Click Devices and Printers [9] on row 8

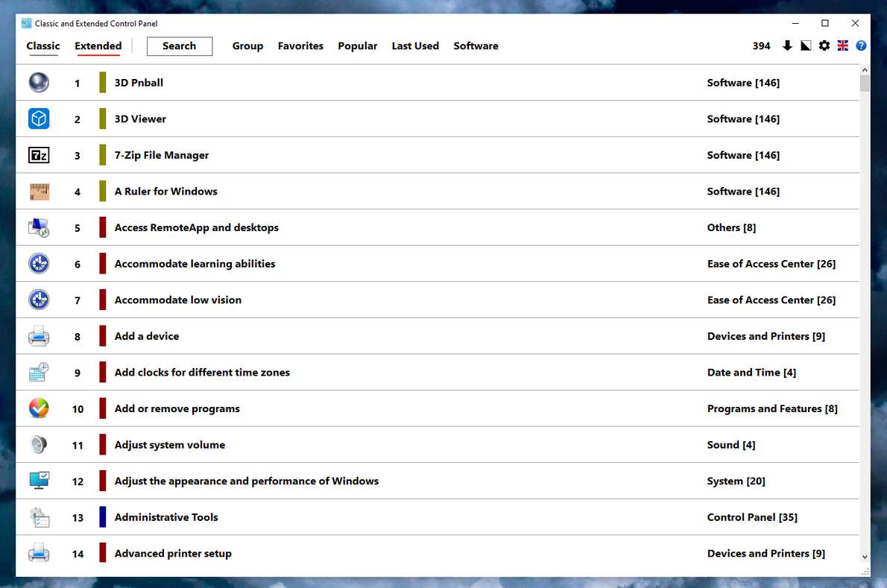(x=766, y=336)
